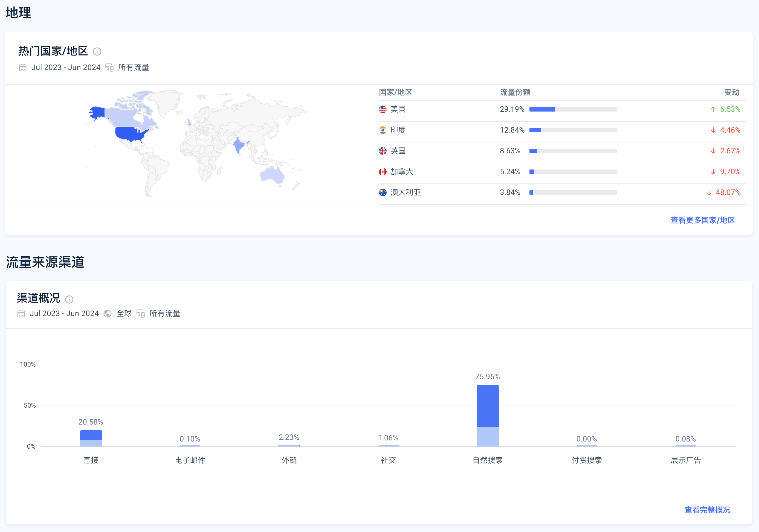Viewport: 759px width, 532px height.
Task: Click the 12.84% share value
Action: 512,130
